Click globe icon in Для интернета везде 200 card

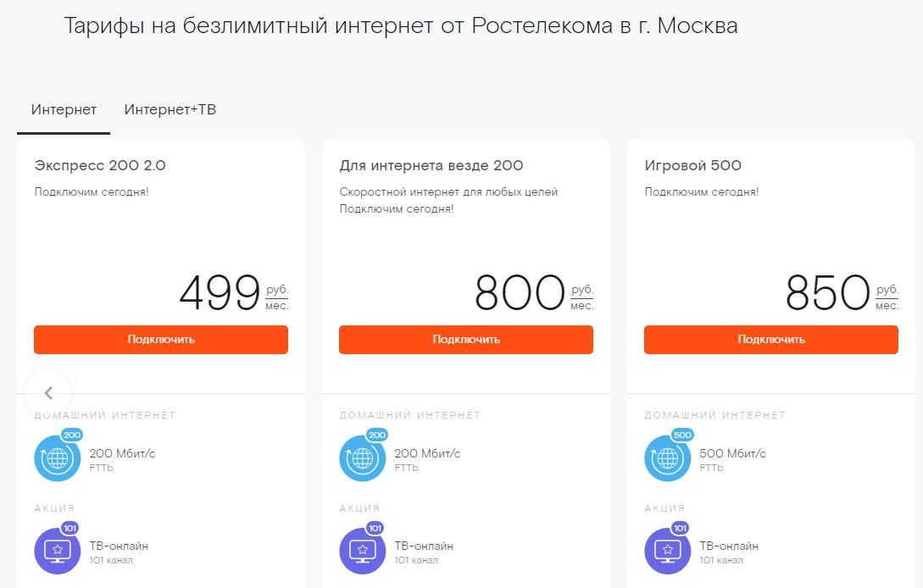362,458
